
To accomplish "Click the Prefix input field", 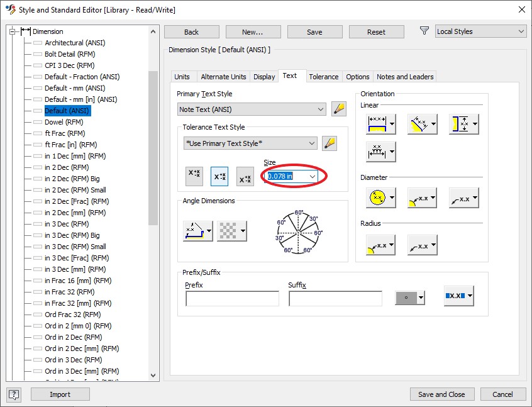I will [233, 299].
